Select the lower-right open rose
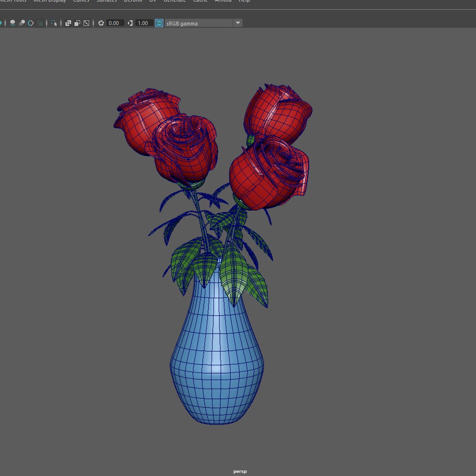The image size is (476, 476). [269, 173]
